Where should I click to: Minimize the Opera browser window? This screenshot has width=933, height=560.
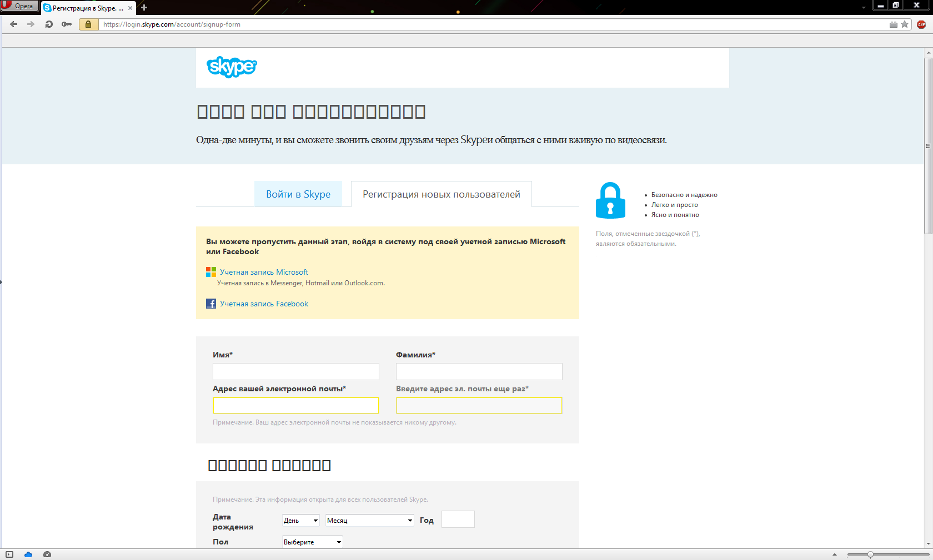point(881,6)
